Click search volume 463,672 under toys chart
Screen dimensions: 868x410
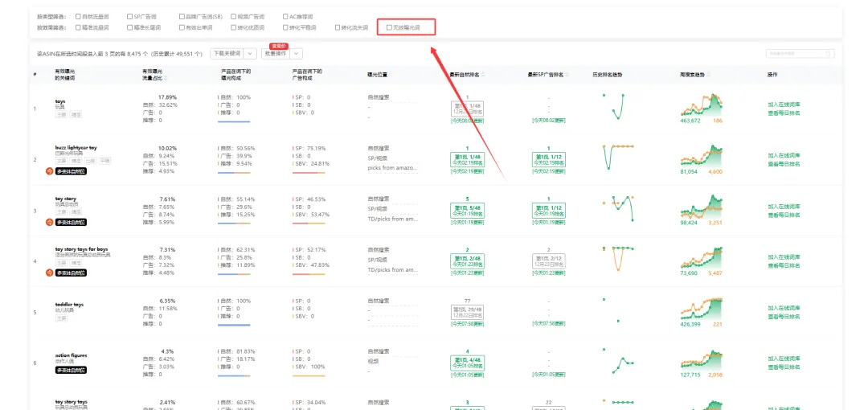click(x=690, y=121)
